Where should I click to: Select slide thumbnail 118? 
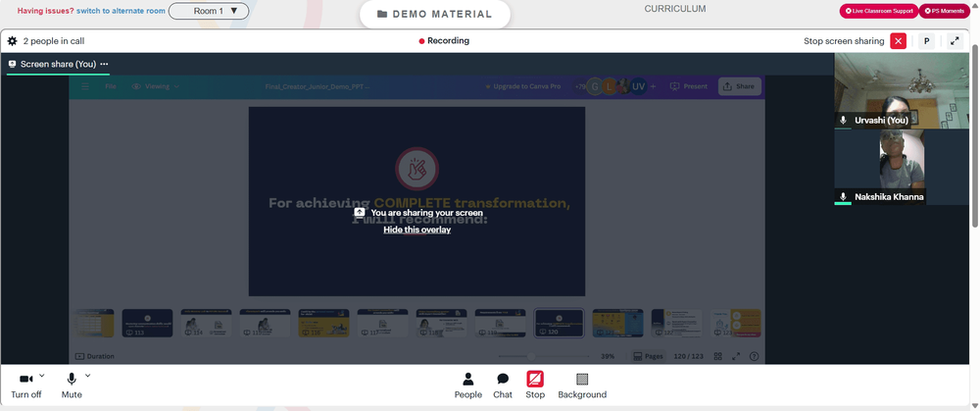441,323
